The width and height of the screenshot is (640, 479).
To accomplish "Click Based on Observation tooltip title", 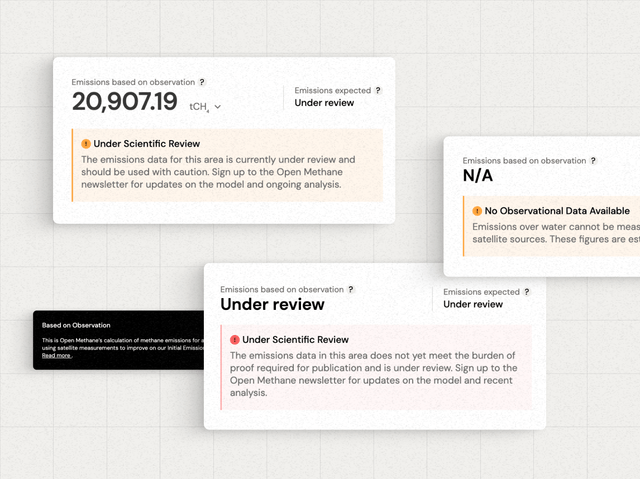I will (76, 325).
